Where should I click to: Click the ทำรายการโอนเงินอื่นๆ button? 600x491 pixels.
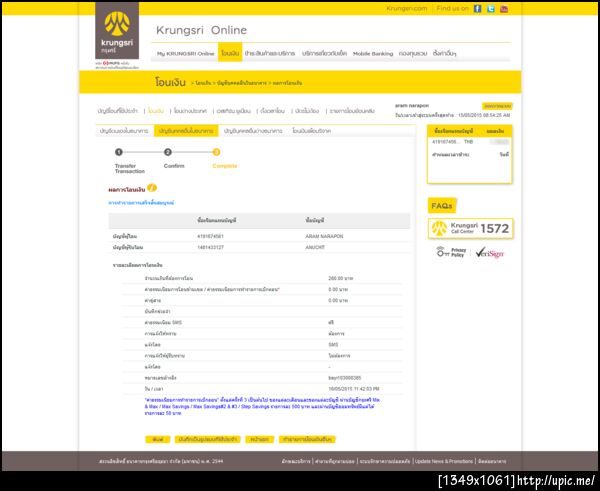[307, 439]
